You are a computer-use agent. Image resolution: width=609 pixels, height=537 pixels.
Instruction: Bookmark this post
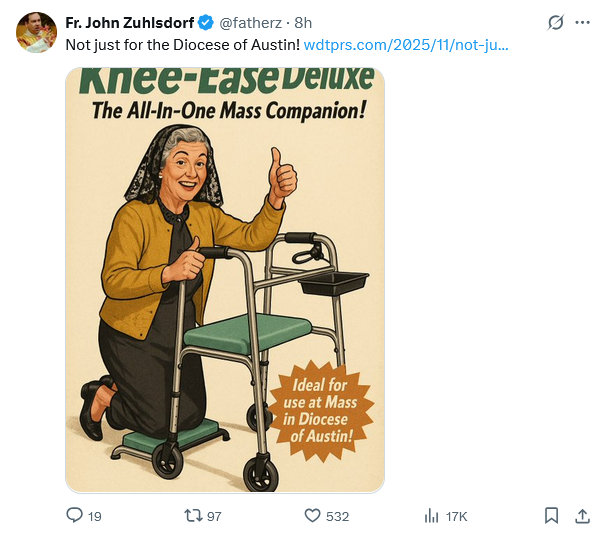coord(551,516)
